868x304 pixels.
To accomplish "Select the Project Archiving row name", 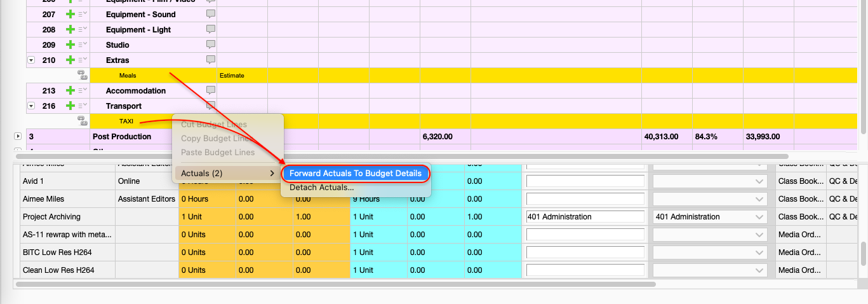I will pyautogui.click(x=51, y=217).
